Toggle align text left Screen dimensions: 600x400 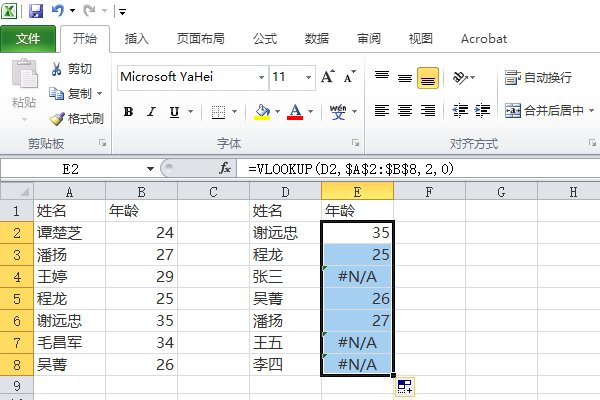(382, 111)
